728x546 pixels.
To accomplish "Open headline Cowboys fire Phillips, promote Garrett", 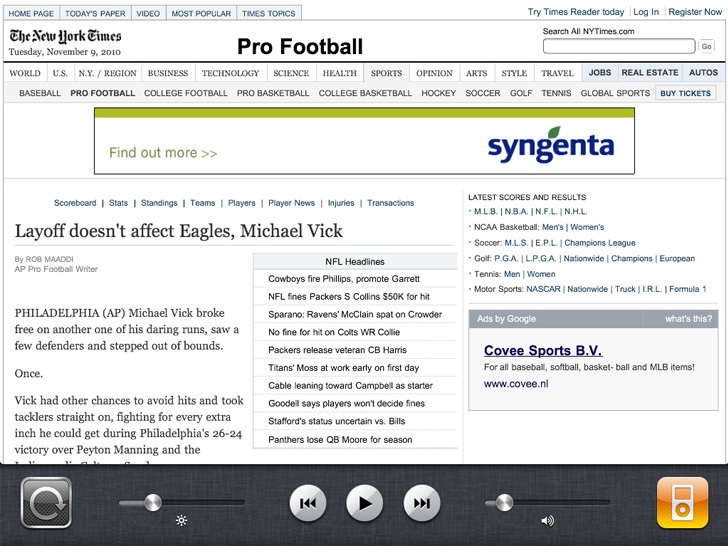I will 344,279.
